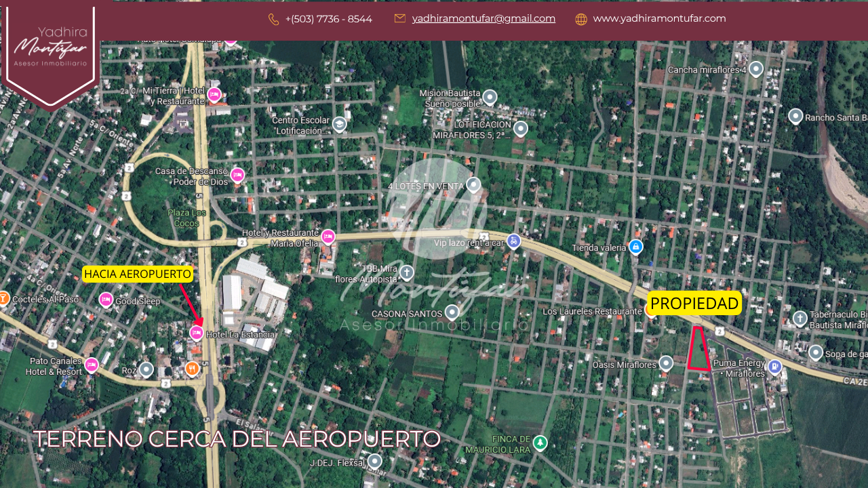This screenshot has height=488, width=868.
Task: Click the Sopa de ga... map pin
Action: coord(816,352)
